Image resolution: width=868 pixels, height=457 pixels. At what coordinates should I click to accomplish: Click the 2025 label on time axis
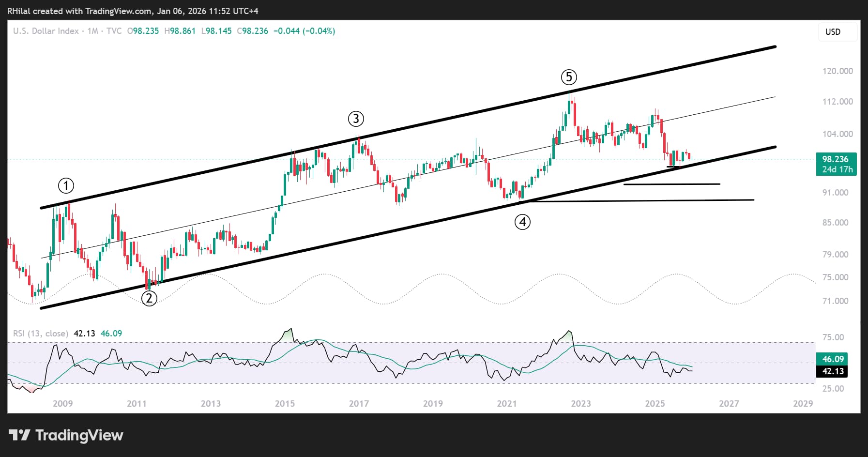(x=655, y=403)
